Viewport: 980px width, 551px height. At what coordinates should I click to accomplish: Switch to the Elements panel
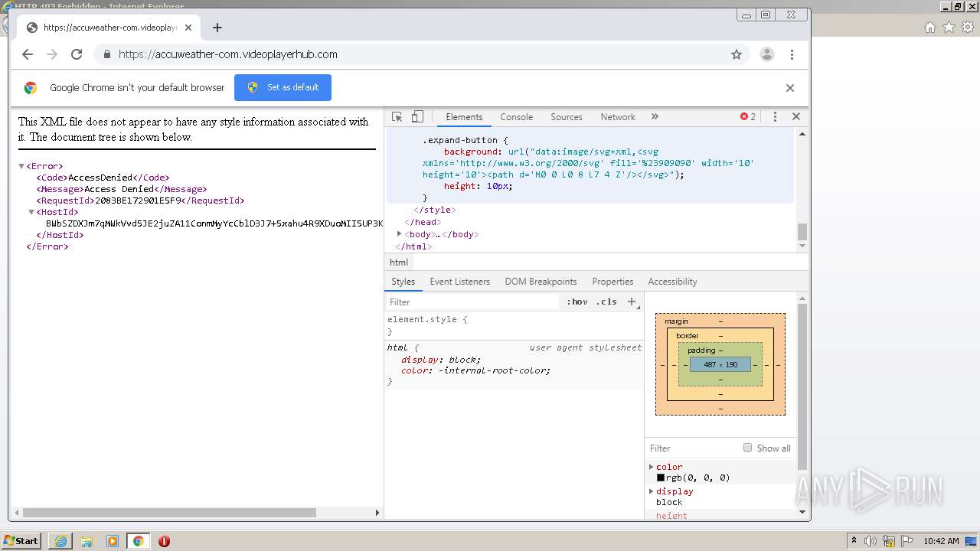[464, 117]
